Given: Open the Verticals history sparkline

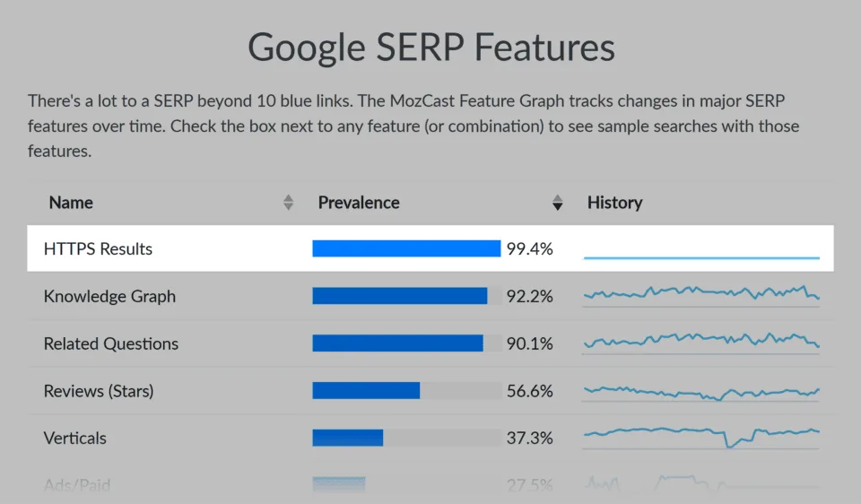Looking at the screenshot, I should (701, 438).
